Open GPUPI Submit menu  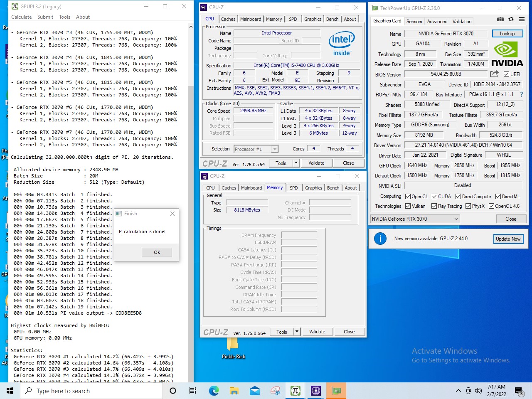pos(45,17)
